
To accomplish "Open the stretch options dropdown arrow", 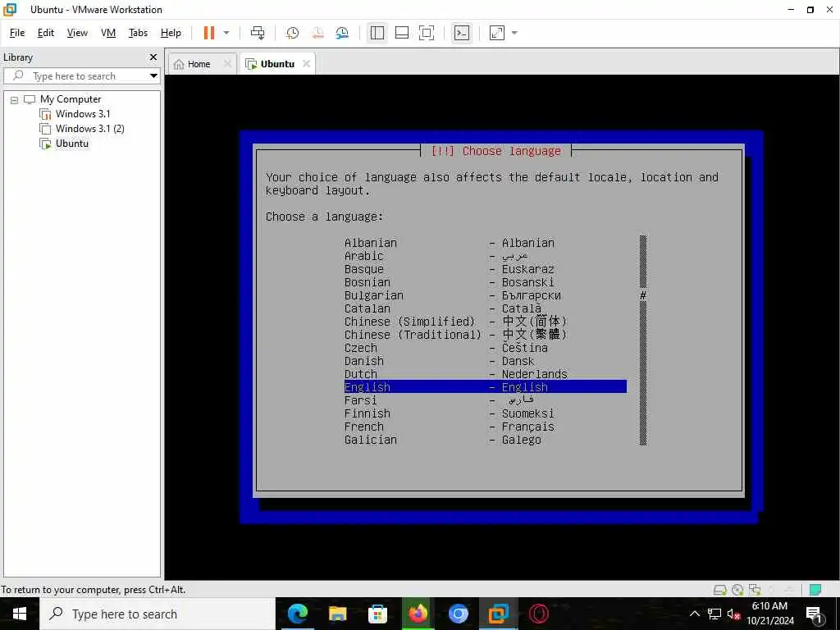I will coord(515,33).
